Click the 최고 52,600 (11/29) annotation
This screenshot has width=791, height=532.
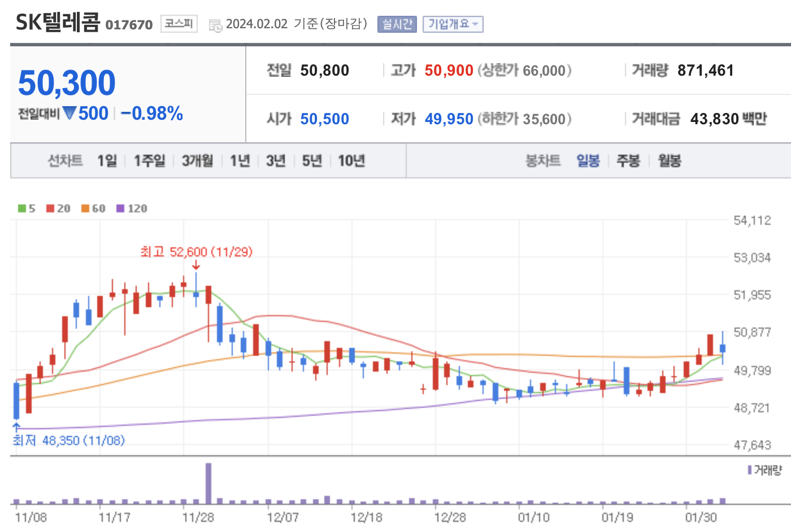coord(197,252)
